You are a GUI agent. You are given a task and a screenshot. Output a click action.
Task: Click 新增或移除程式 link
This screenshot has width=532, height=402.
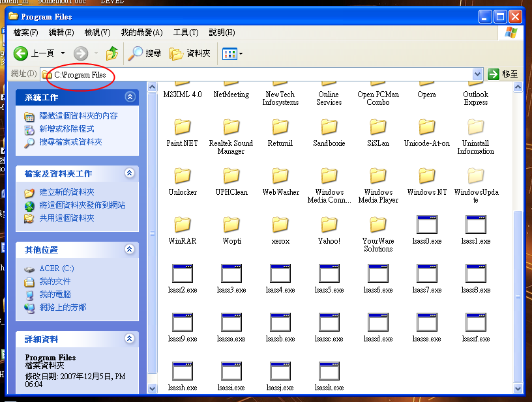[x=66, y=129]
